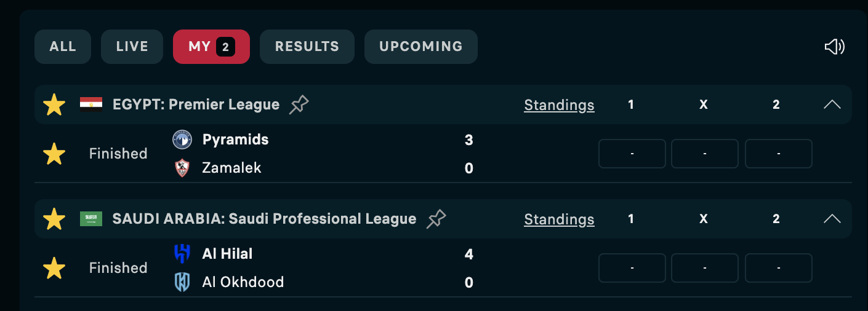View Standings for Saudi Professional League

(559, 219)
